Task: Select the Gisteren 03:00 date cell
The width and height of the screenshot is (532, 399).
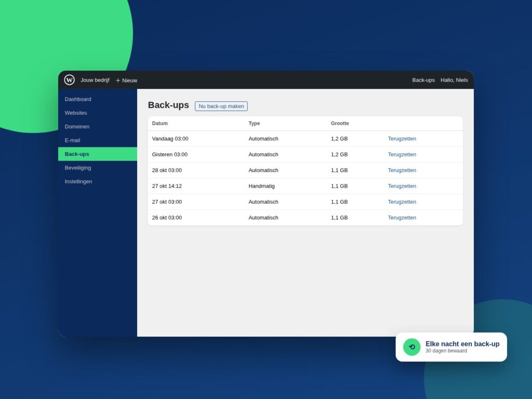Action: click(170, 154)
